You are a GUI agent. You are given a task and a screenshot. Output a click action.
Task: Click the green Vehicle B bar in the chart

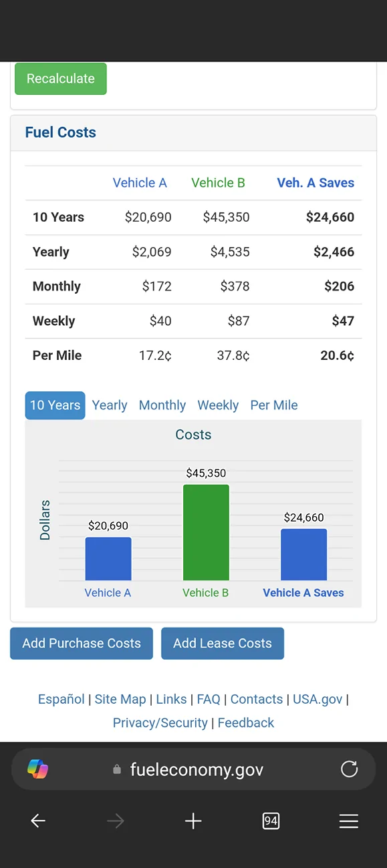(x=206, y=531)
